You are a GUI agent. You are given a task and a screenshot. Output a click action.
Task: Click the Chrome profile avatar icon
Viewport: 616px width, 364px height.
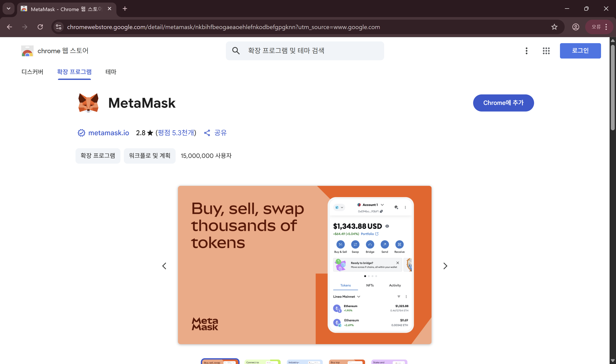576,27
